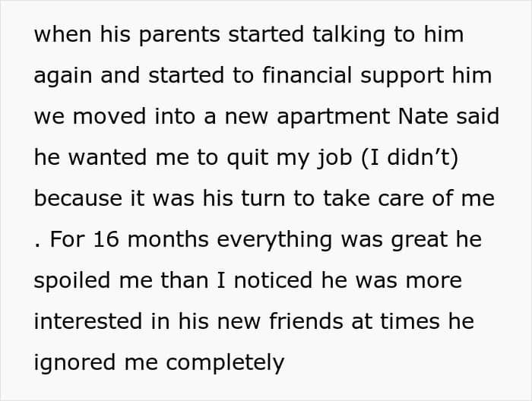
Task: Click on the word "everything"
Action: click(x=274, y=241)
